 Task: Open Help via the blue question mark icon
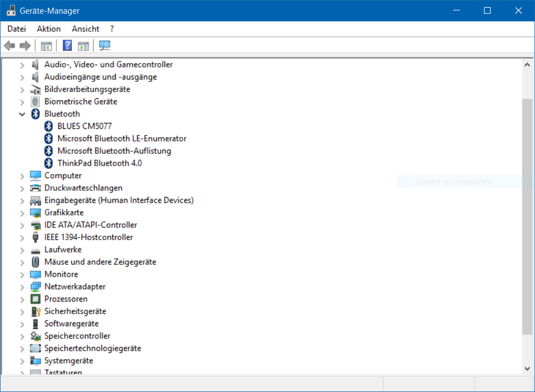[x=67, y=46]
